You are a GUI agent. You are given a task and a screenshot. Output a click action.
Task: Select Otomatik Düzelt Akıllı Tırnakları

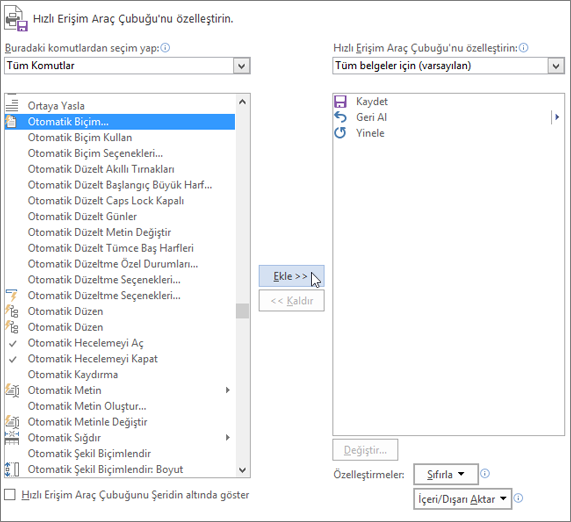(120, 169)
